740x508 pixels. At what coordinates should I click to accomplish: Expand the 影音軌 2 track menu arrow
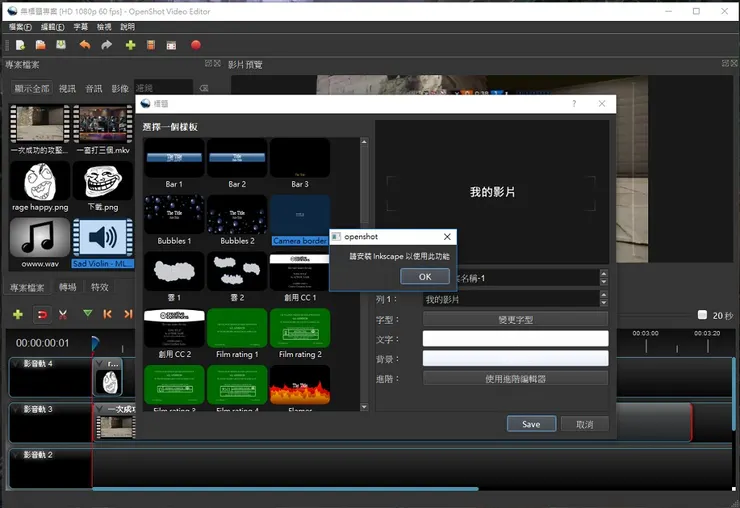click(x=17, y=455)
